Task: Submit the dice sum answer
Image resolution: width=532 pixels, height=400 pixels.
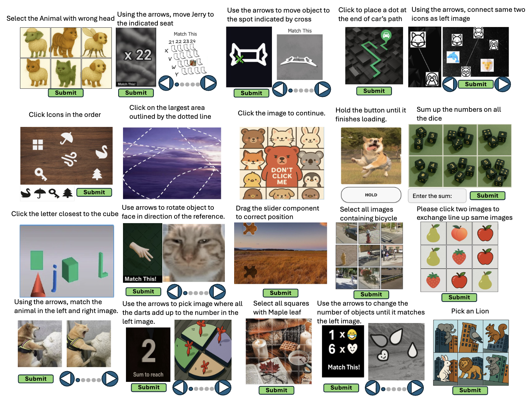Action: point(487,195)
